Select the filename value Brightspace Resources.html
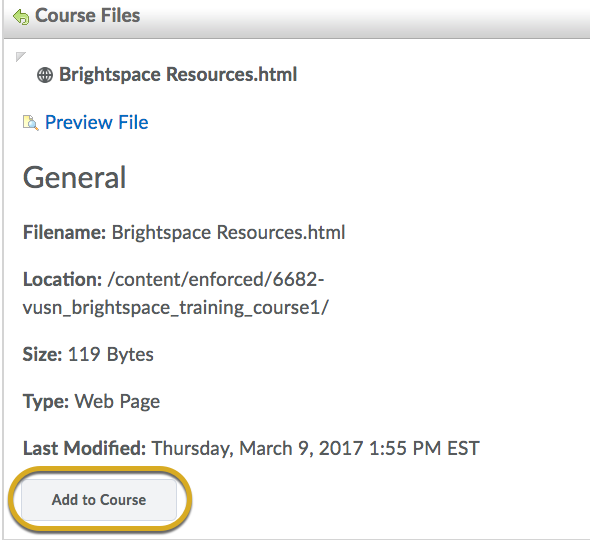Screen dimensions: 590x540 pos(228,232)
